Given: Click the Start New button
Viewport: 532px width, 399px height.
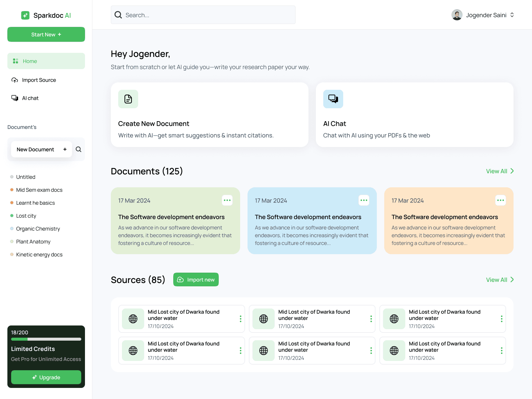Looking at the screenshot, I should [x=46, y=34].
